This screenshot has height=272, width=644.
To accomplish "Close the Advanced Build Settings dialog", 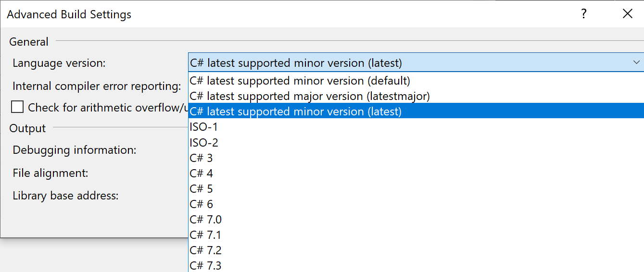I will pyautogui.click(x=628, y=14).
